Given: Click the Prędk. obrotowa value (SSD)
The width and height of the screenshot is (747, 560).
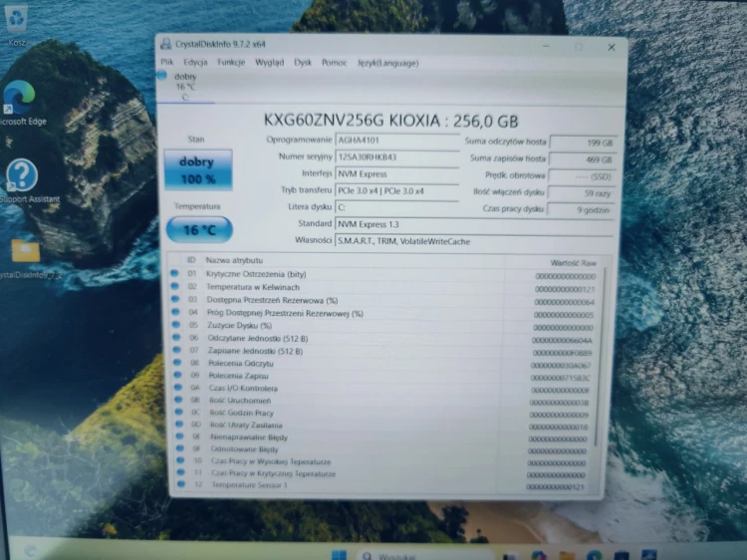Looking at the screenshot, I should [x=582, y=176].
